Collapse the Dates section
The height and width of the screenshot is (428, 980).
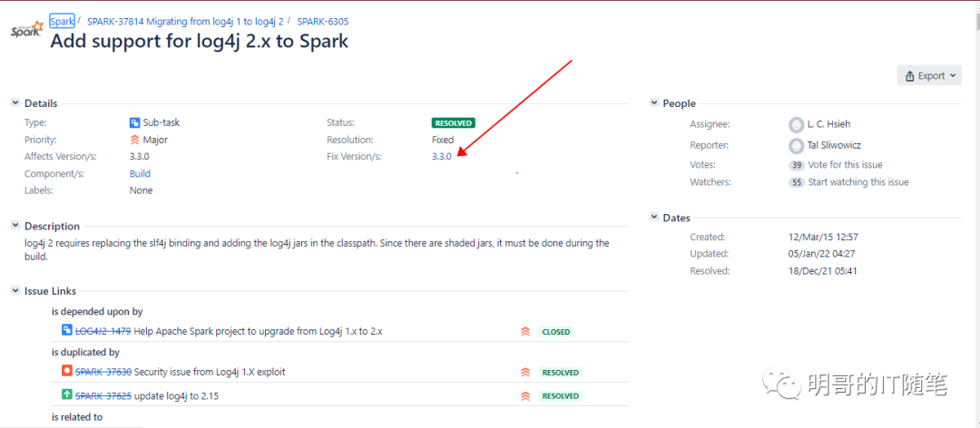(654, 218)
